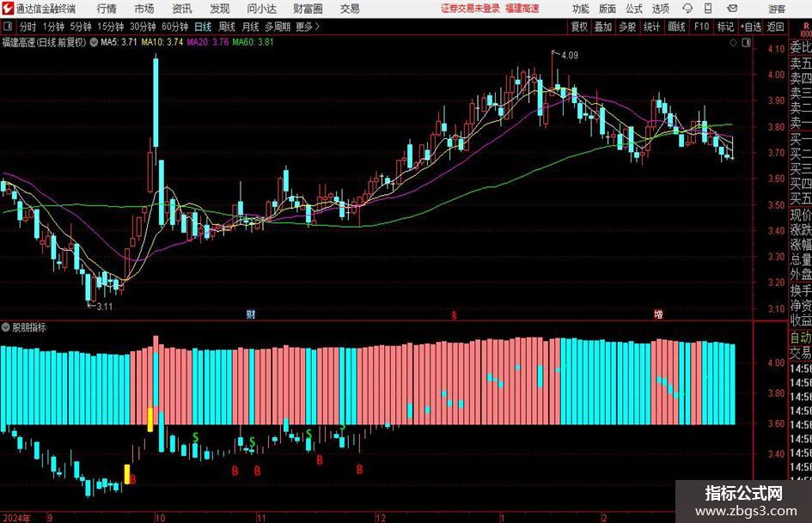Click the 4.09 high price label

(569, 56)
